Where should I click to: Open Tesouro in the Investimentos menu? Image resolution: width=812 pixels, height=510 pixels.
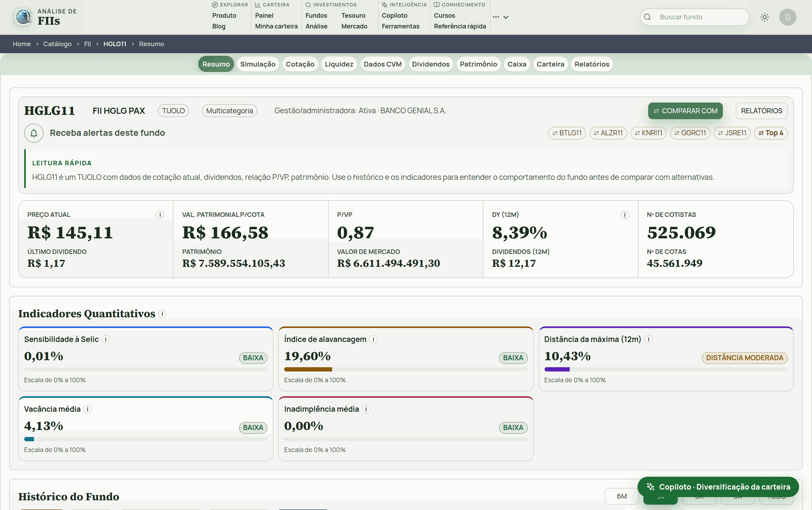tap(353, 16)
